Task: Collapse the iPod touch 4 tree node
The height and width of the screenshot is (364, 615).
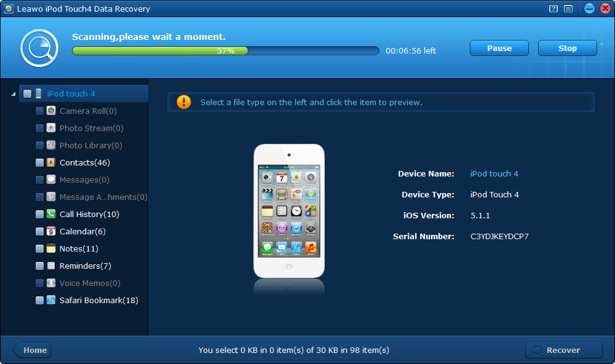Action: pyautogui.click(x=14, y=94)
